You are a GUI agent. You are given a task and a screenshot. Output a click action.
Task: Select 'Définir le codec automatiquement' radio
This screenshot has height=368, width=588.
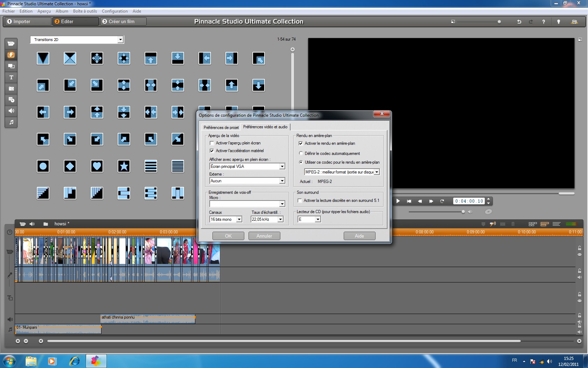click(301, 153)
